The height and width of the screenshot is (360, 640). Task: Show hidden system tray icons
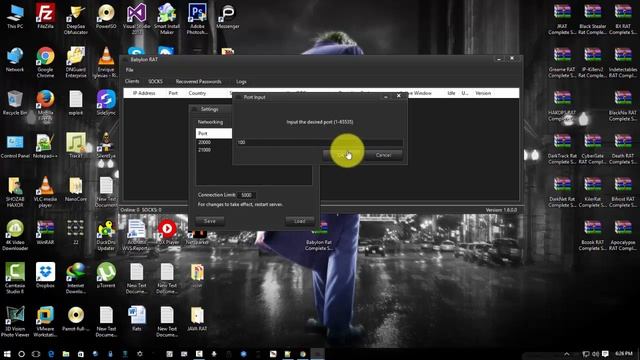(567, 354)
